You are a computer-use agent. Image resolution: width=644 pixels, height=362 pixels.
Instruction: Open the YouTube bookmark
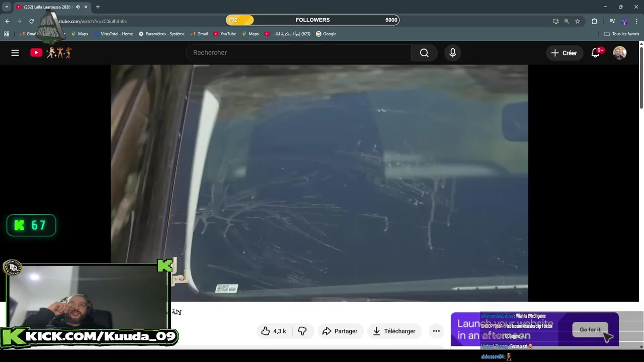(x=224, y=34)
